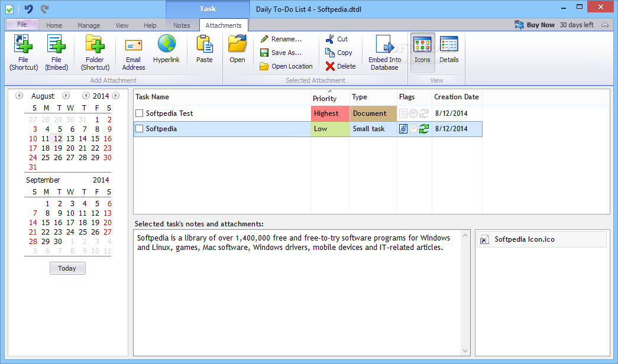Image resolution: width=618 pixels, height=364 pixels.
Task: Rename the selected attachment
Action: (281, 39)
